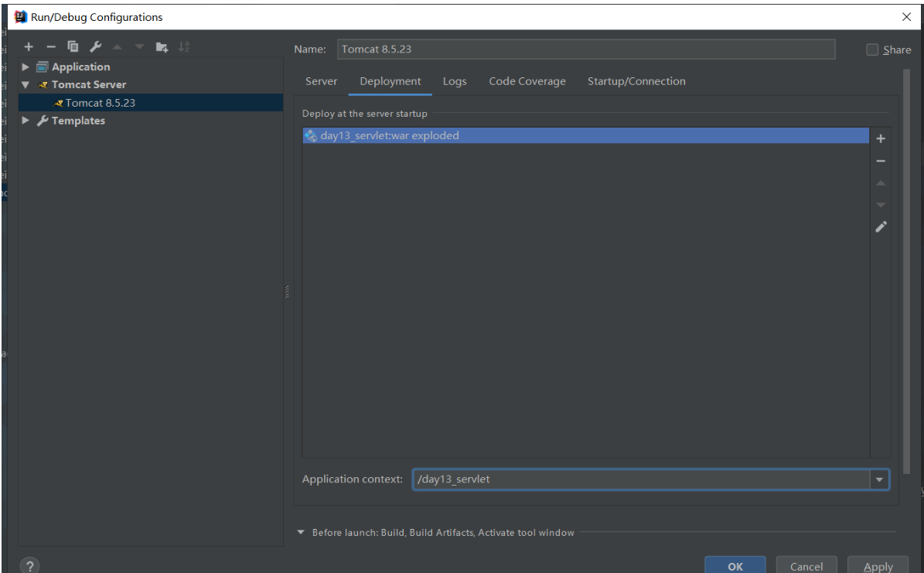
Task: Collapse the Tomcat Server node
Action: pyautogui.click(x=26, y=85)
